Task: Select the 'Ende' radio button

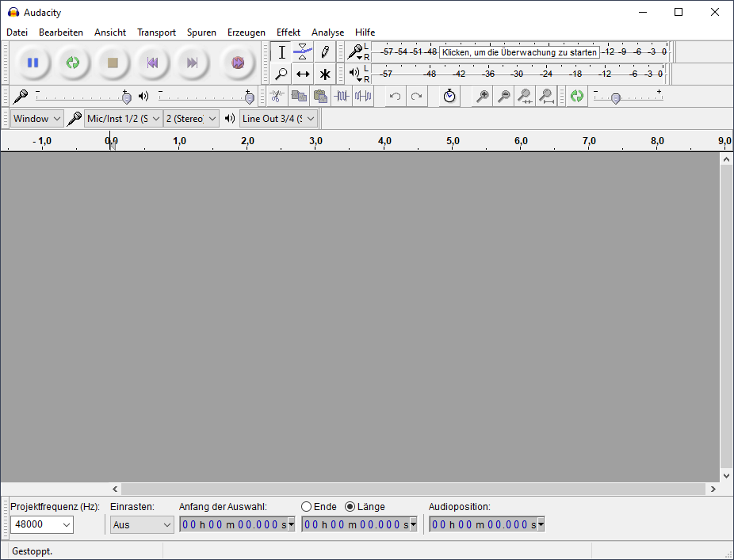Action: click(x=307, y=507)
